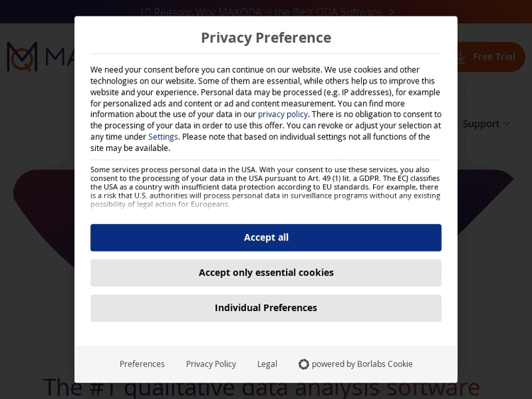The image size is (532, 399).
Task: Open the Preferences footer link
Action: [x=142, y=364]
